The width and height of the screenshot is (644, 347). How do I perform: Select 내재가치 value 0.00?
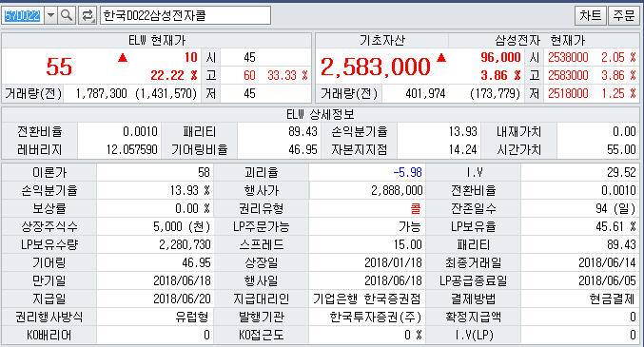(624, 131)
